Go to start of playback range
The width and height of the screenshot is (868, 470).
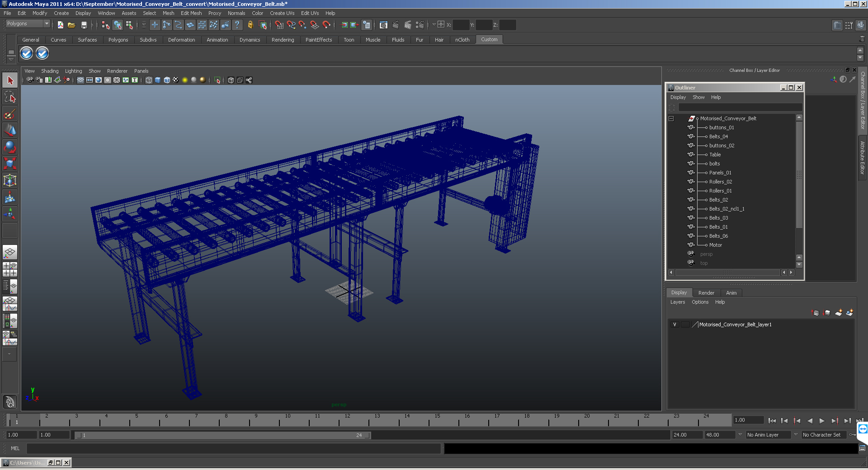tap(772, 421)
